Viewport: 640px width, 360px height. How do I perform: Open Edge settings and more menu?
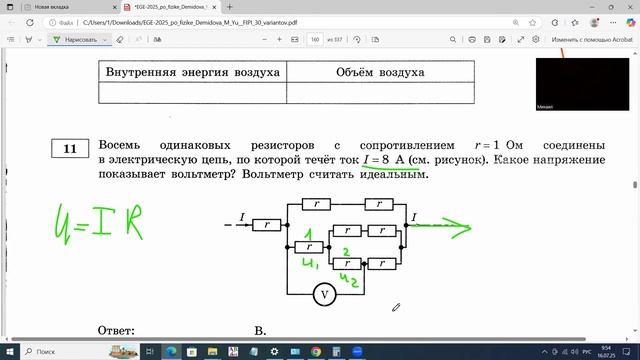613,23
